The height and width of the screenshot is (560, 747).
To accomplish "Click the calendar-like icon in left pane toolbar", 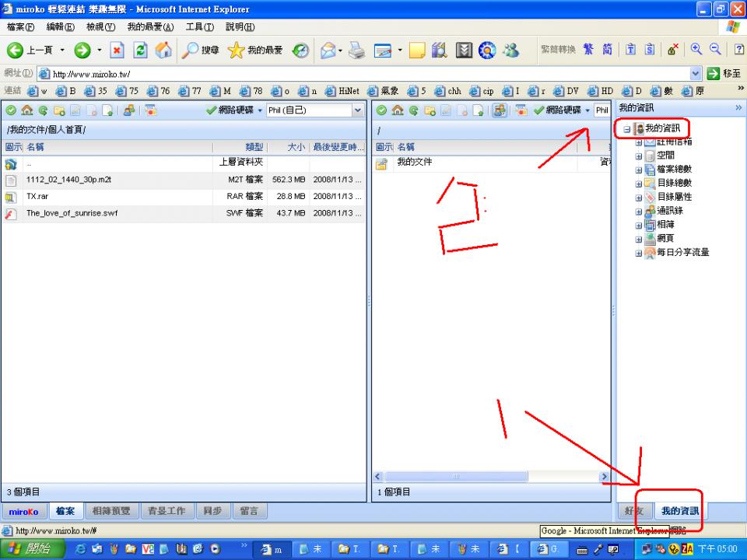I will 150,110.
